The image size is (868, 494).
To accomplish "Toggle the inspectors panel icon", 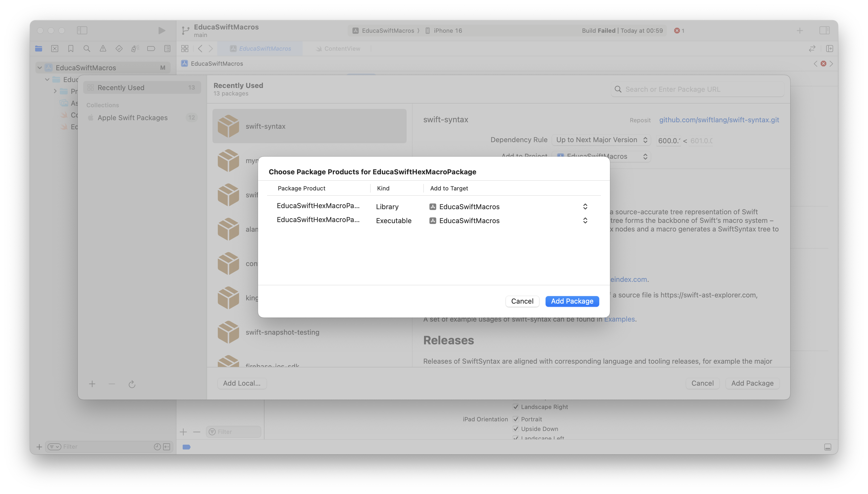I will [824, 31].
